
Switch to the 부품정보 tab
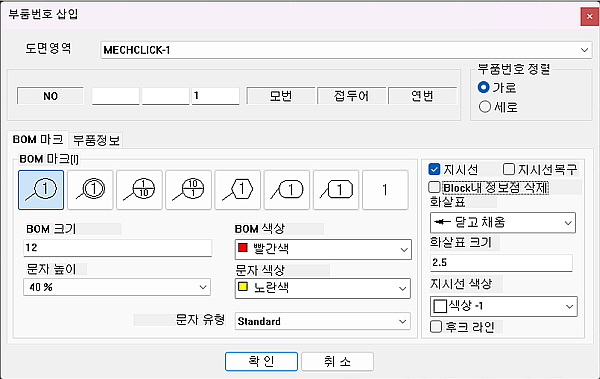click(x=96, y=140)
